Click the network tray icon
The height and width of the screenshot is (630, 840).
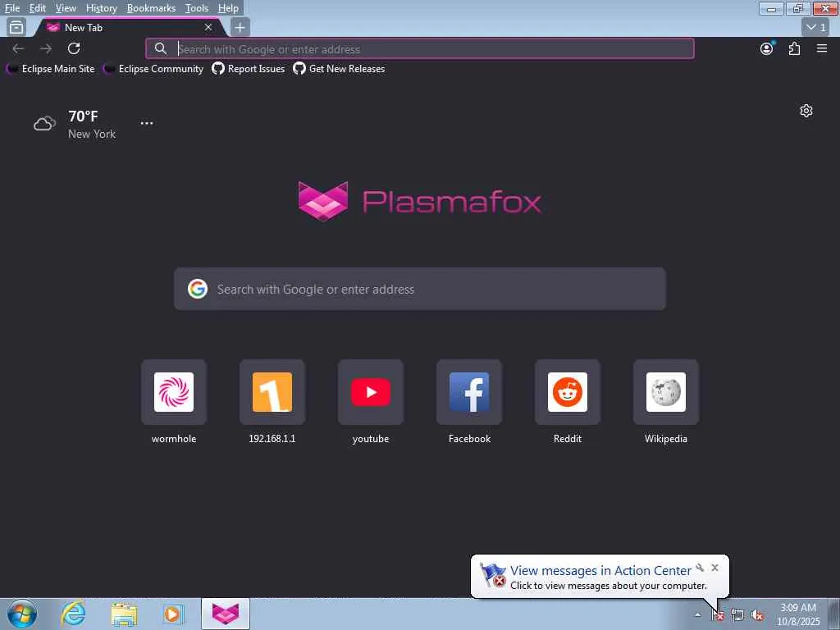737,615
